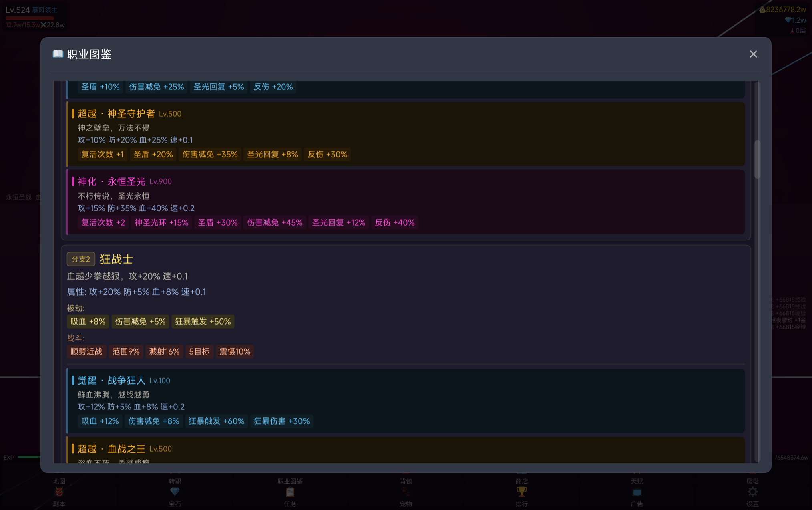
Task: Click the 复活次数 +2 trait tag
Action: pyautogui.click(x=103, y=222)
